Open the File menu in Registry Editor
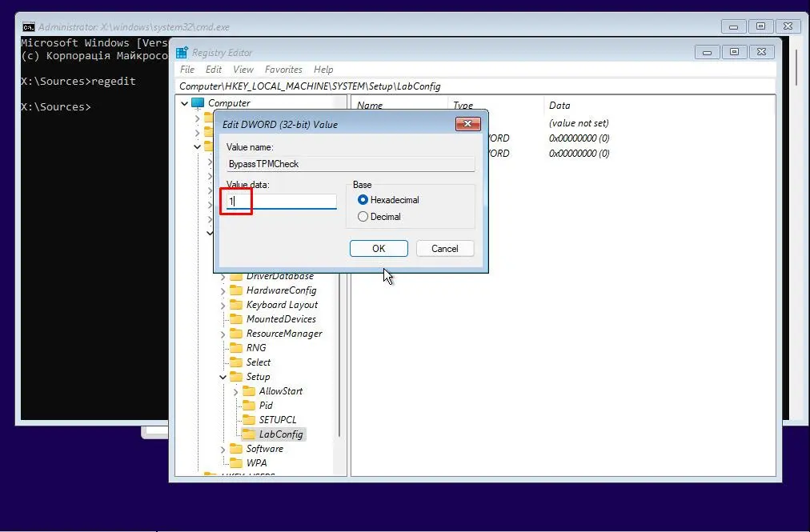Screen dimensions: 810x532 click(x=187, y=70)
